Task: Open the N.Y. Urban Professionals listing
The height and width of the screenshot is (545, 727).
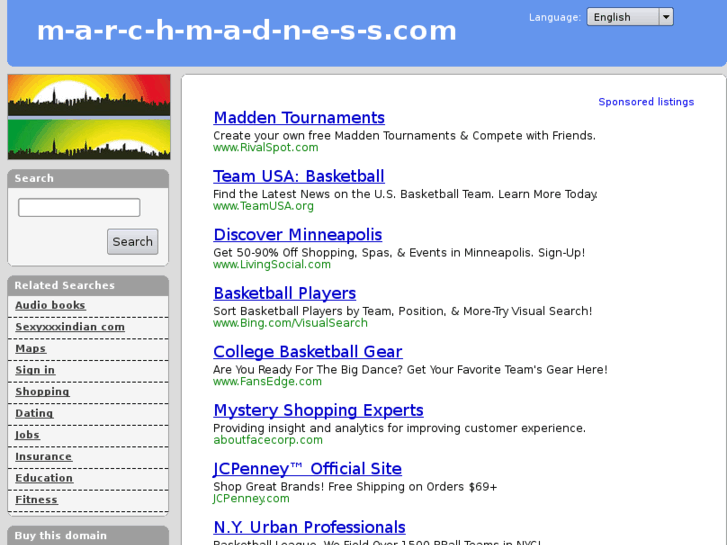Action: [309, 527]
